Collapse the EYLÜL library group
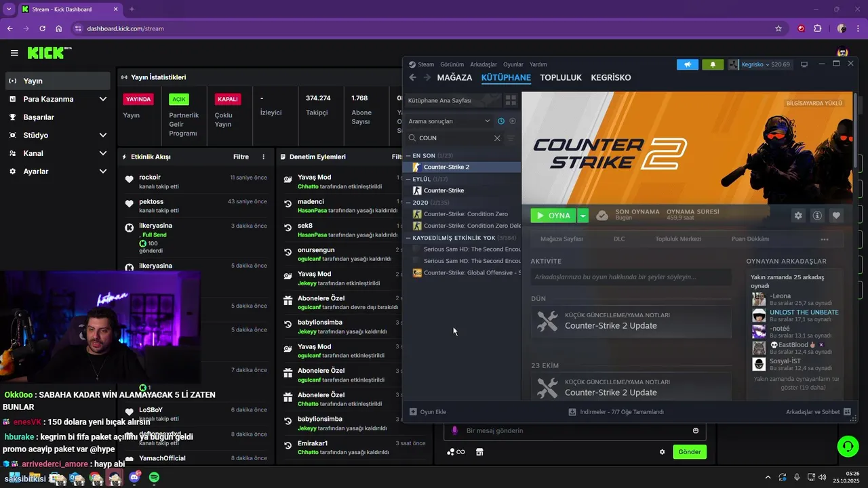The width and height of the screenshot is (868, 488). tap(409, 180)
